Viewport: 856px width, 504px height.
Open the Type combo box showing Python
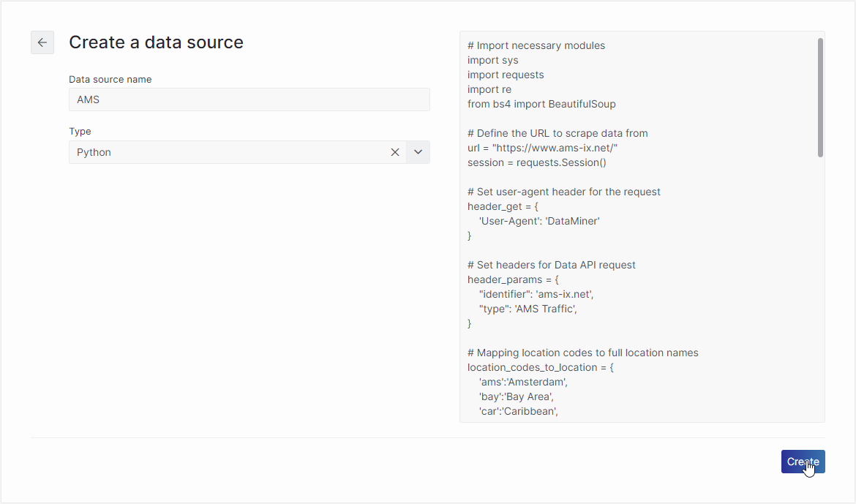(x=249, y=152)
